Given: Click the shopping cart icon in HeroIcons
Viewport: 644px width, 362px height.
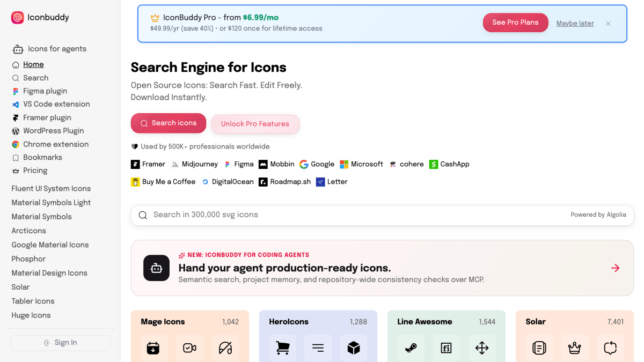Looking at the screenshot, I should pos(282,348).
